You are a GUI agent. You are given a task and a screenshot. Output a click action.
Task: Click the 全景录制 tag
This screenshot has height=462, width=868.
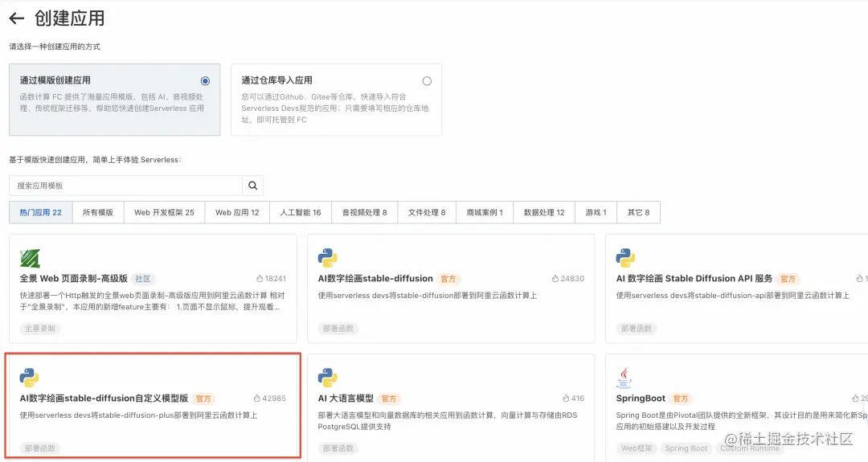pos(40,328)
